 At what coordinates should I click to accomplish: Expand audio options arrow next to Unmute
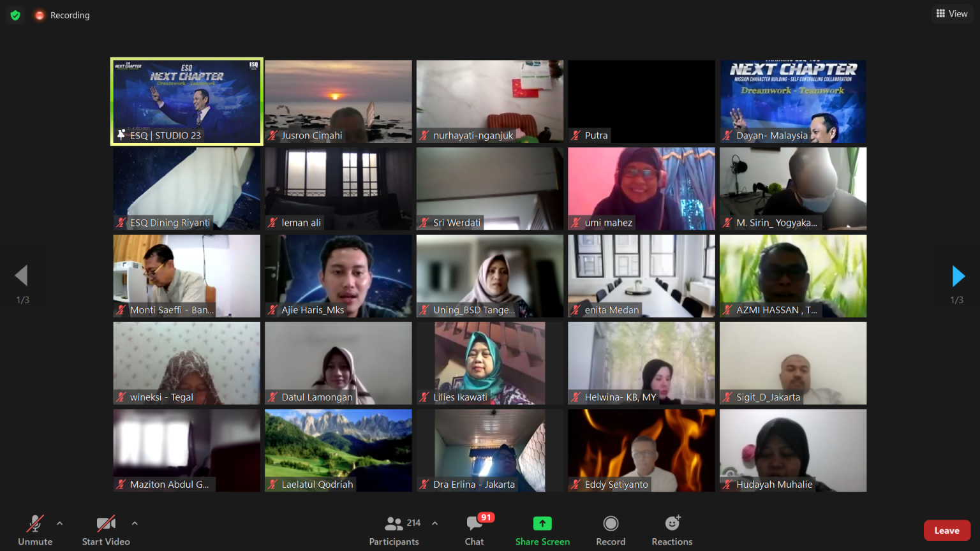[60, 523]
